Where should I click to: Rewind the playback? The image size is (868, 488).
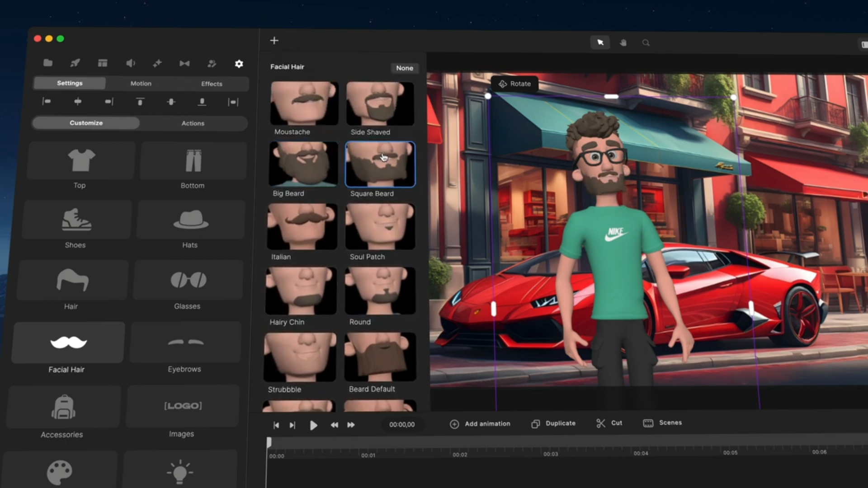click(x=335, y=425)
